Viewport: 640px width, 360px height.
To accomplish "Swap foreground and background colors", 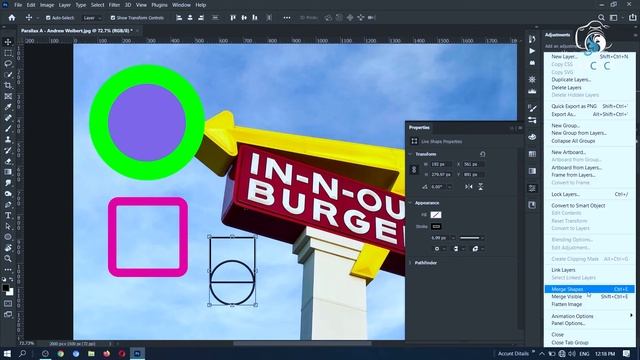I will pyautogui.click(x=11, y=279).
